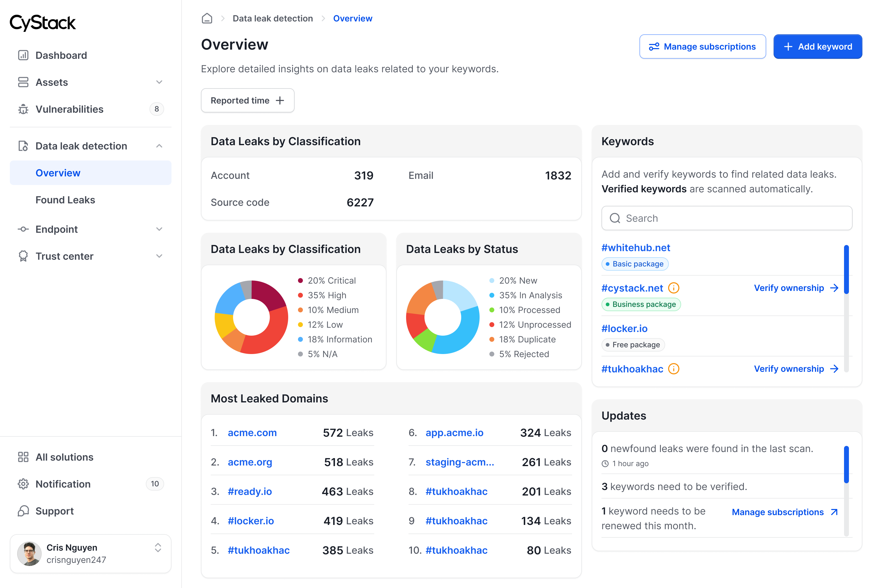Click the Notification gear icon

[23, 484]
